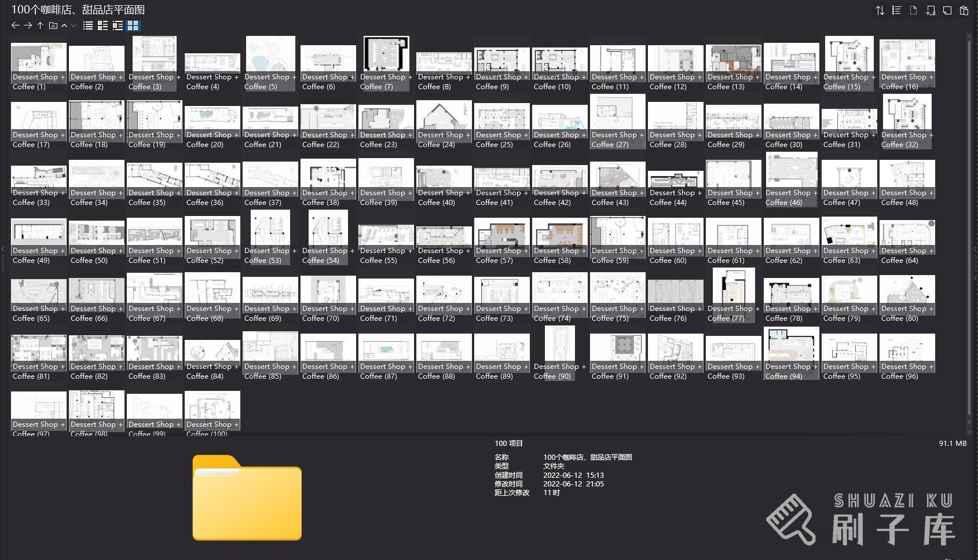Viewport: 978px width, 560px height.
Task: Open Dessert Shop + Coffee (1) thumbnail
Action: tap(38, 58)
